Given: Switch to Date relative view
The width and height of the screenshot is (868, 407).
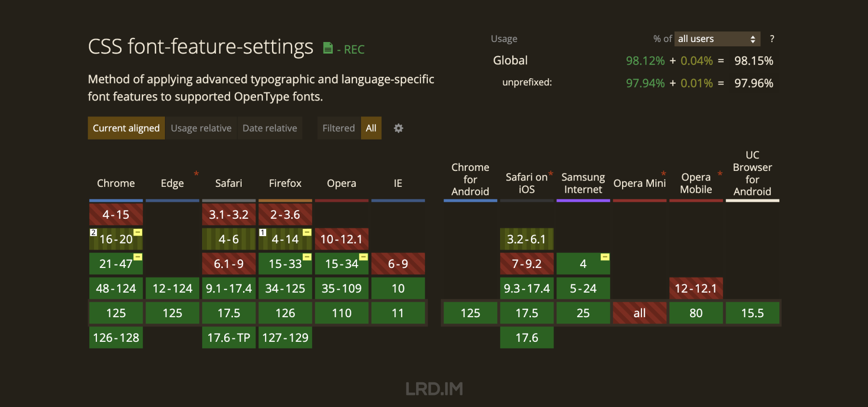Looking at the screenshot, I should (x=270, y=128).
